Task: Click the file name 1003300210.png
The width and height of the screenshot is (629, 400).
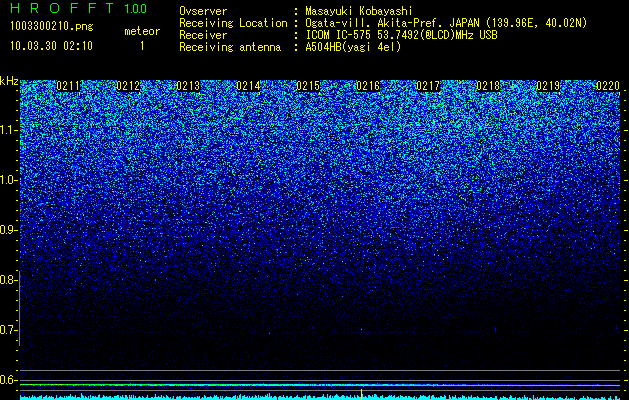Action: (x=52, y=27)
